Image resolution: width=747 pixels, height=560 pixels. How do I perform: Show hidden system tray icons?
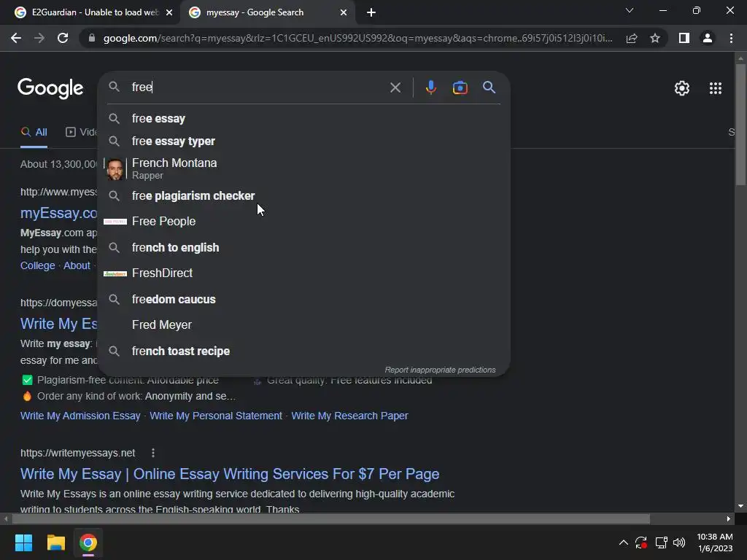point(623,542)
